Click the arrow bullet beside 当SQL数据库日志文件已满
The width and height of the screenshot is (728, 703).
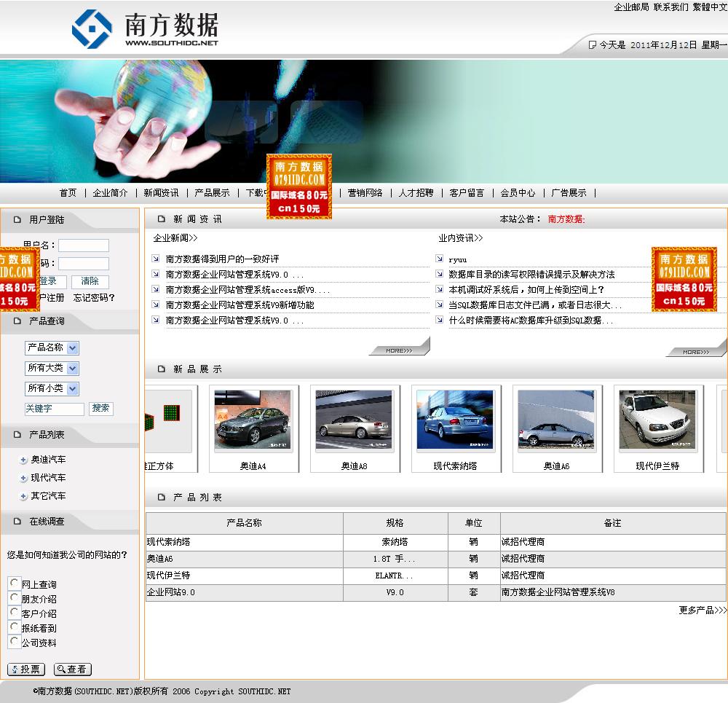[439, 305]
